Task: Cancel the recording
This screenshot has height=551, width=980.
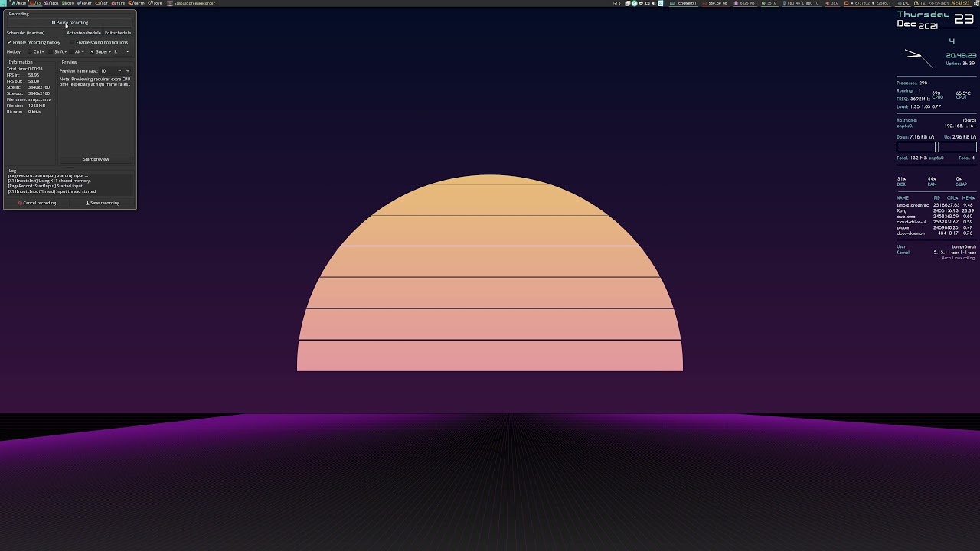Action: click(x=38, y=203)
